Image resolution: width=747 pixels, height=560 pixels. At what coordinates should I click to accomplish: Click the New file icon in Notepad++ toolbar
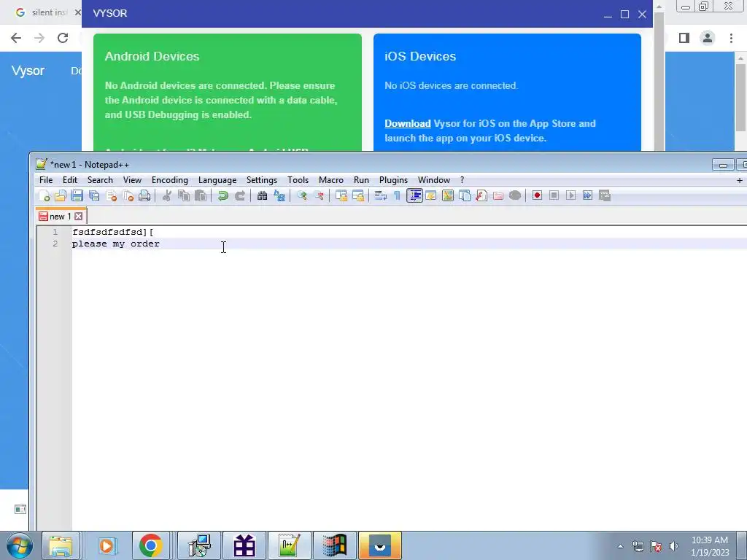click(44, 195)
